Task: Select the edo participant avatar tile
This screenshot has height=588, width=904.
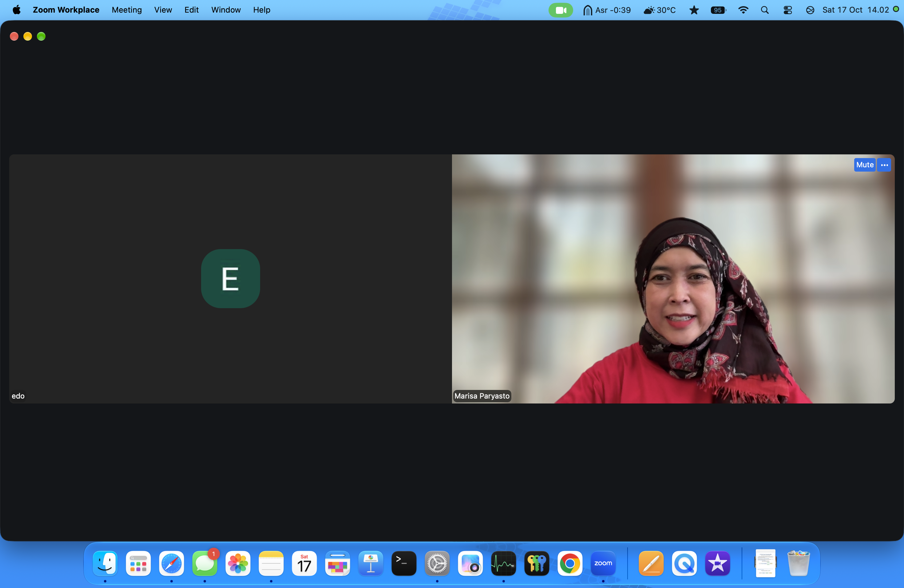Action: pyautogui.click(x=231, y=278)
